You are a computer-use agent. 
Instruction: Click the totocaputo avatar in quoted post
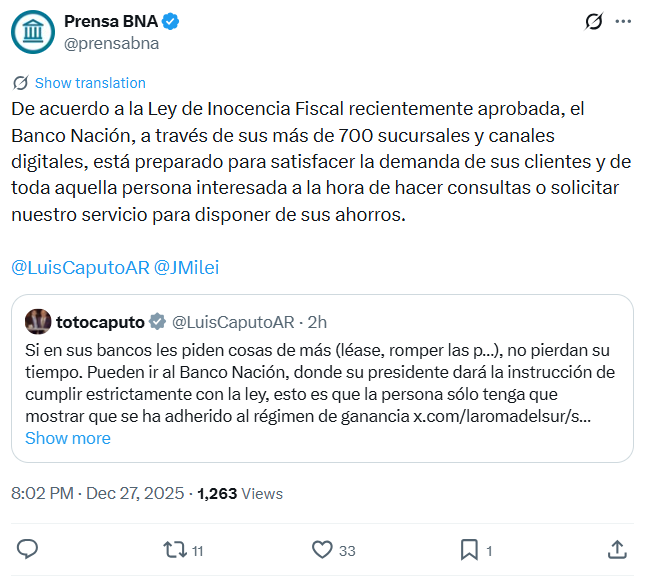tap(38, 321)
